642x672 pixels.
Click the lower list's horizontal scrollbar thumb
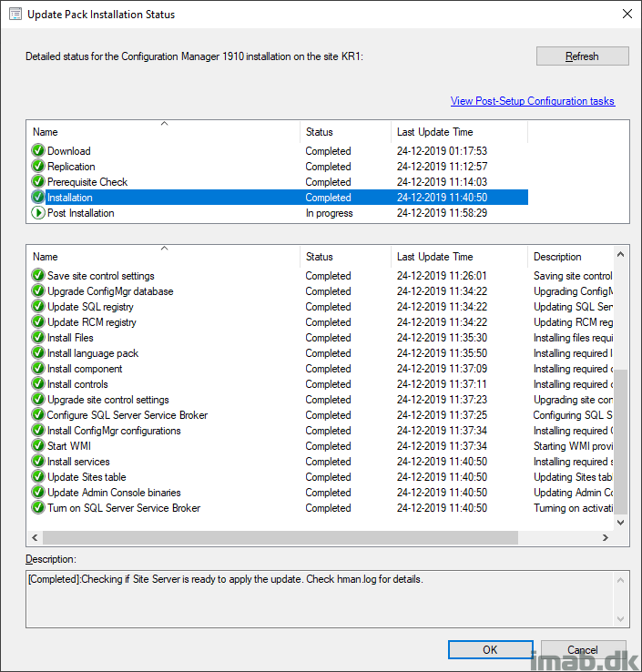pyautogui.click(x=280, y=537)
